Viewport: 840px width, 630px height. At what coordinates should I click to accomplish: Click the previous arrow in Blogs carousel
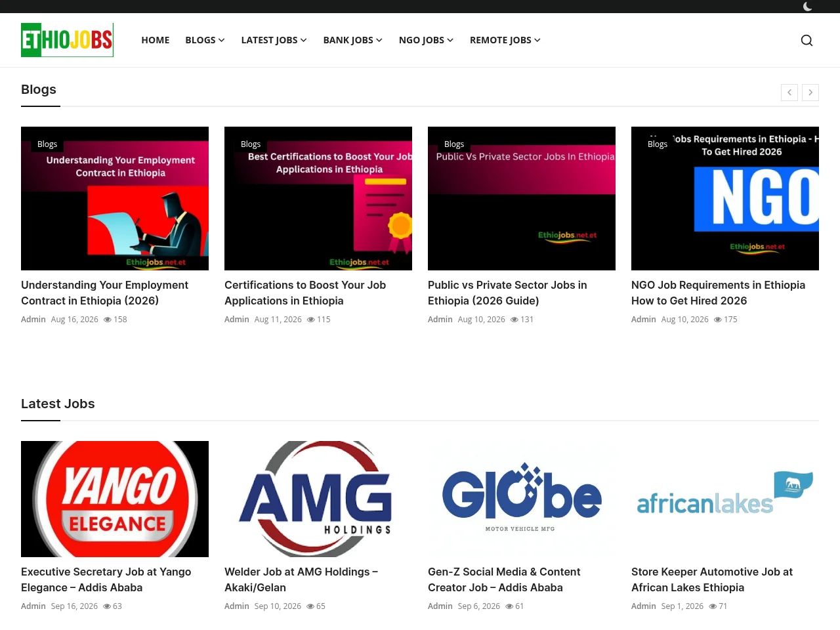(x=789, y=93)
